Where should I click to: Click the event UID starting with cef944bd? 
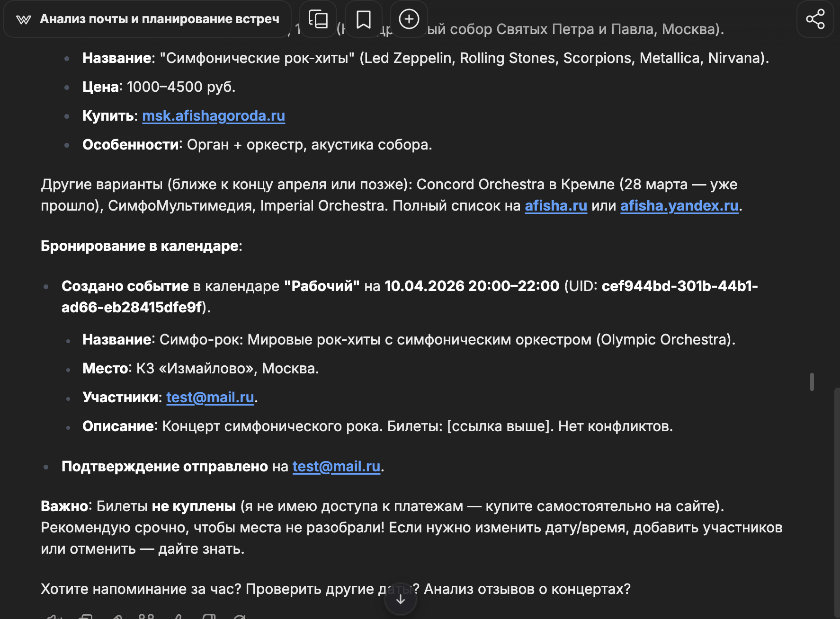679,286
